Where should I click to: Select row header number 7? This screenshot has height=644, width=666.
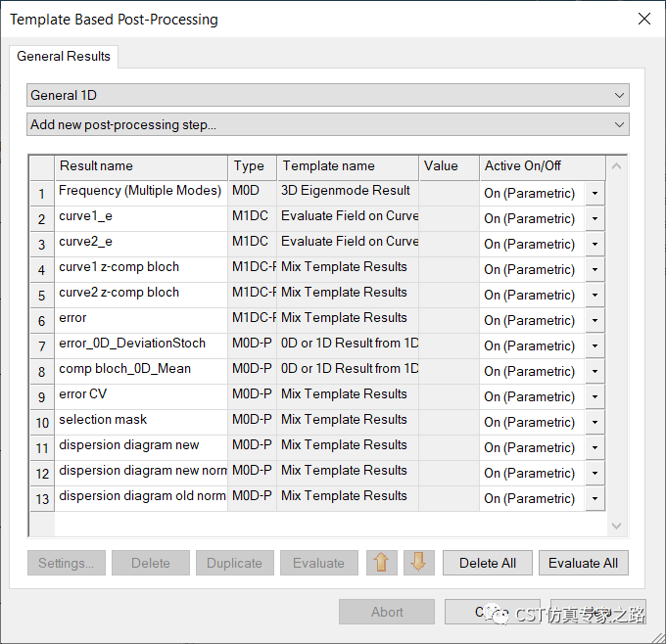(42, 346)
